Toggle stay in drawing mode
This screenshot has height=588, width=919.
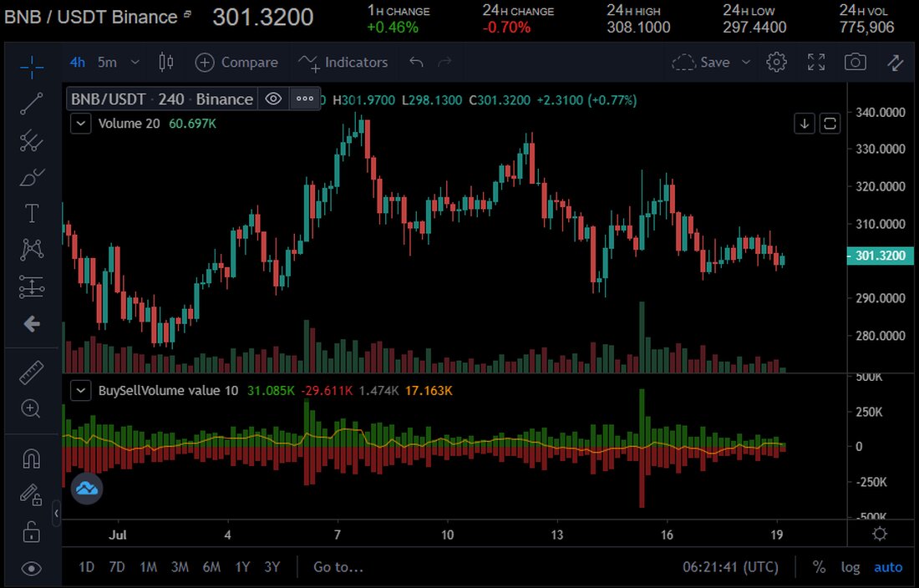pyautogui.click(x=32, y=495)
